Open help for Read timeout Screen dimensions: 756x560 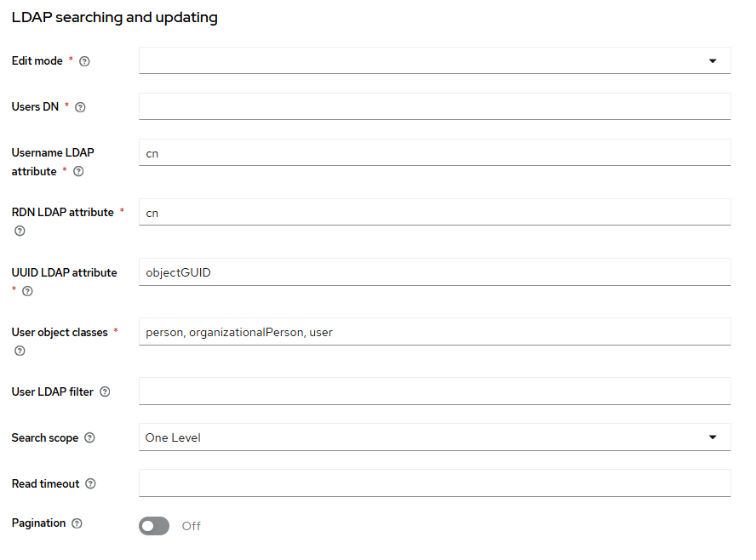pos(90,484)
